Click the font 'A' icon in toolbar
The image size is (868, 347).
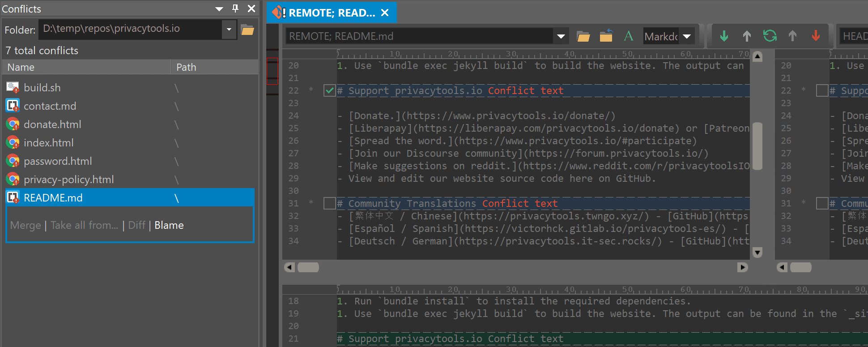629,36
